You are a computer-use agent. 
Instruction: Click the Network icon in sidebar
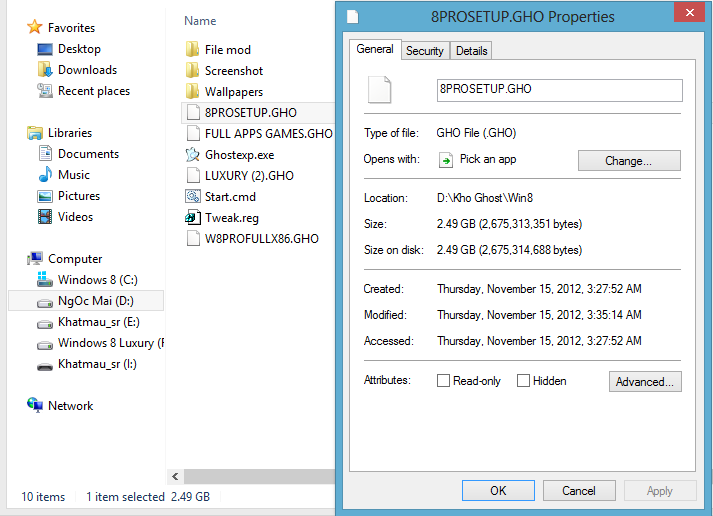pos(35,406)
